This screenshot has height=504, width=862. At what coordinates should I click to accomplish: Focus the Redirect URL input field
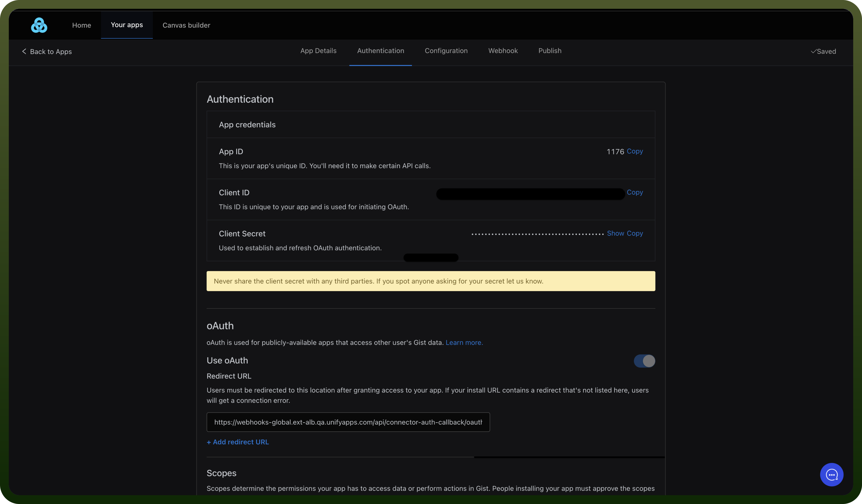coord(348,422)
